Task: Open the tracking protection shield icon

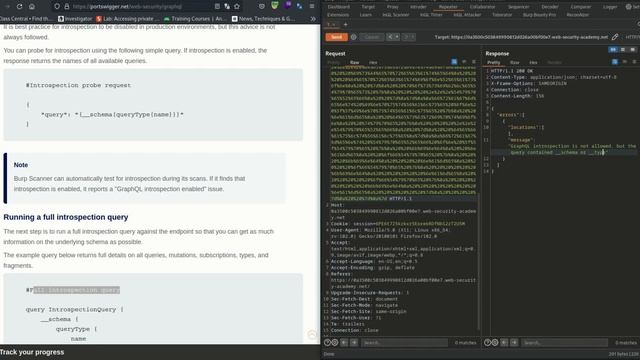Action: [57, 7]
